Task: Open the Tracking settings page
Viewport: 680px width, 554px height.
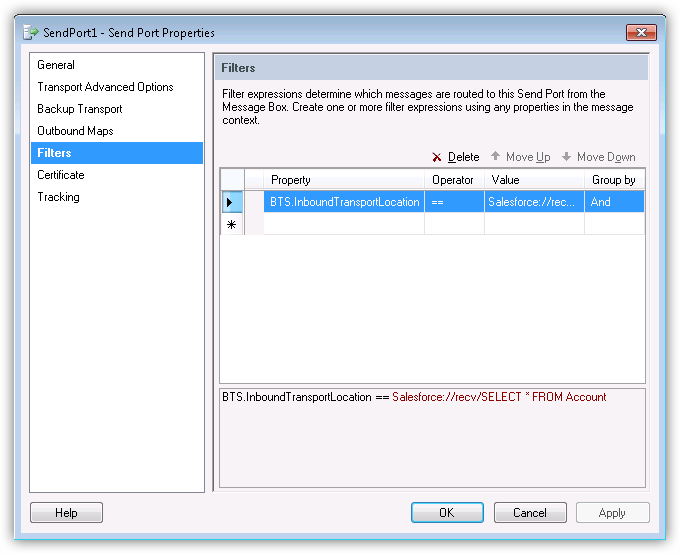Action: (58, 197)
